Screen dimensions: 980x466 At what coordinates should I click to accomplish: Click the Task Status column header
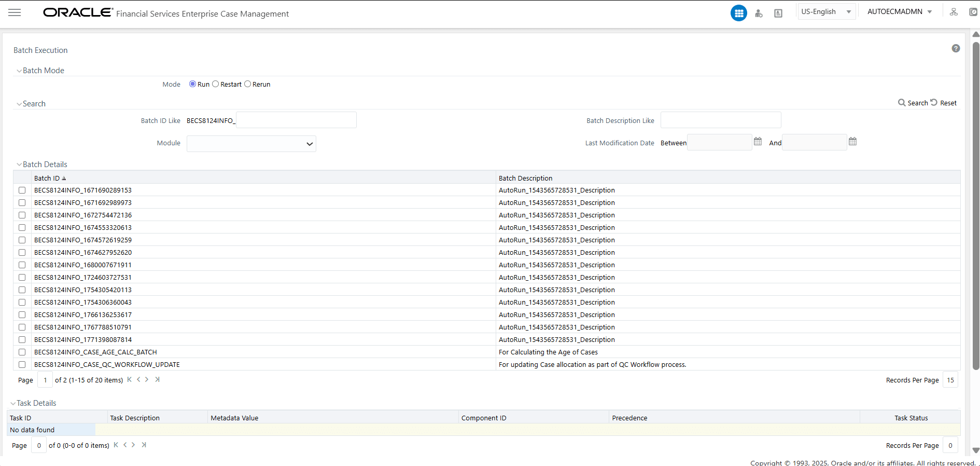tap(911, 418)
